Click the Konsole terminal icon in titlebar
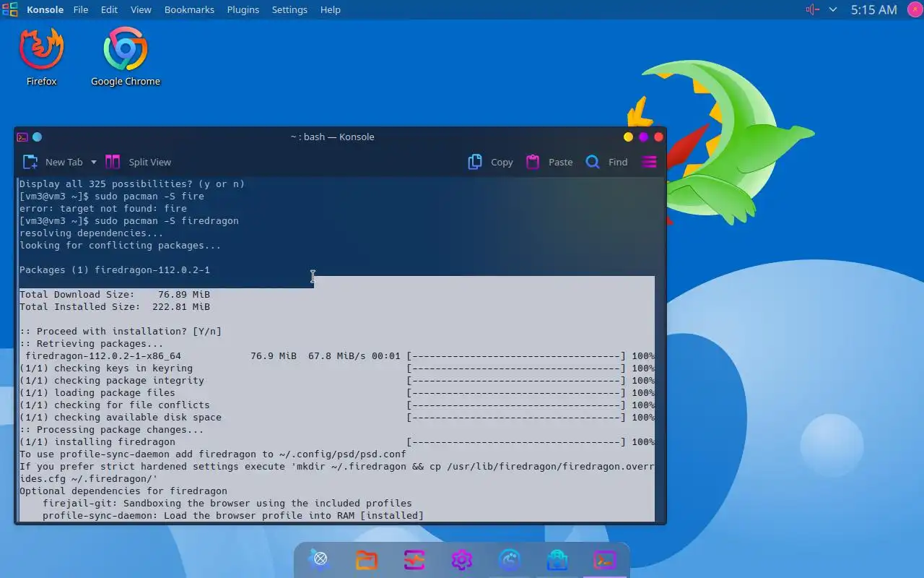Screen dimensions: 924x578 (x=22, y=137)
